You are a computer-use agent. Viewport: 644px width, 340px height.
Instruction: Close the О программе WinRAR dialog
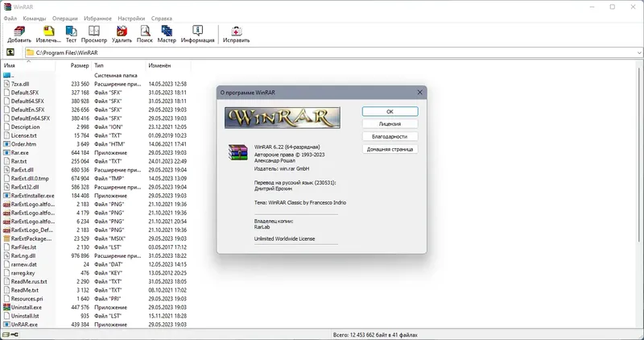[x=419, y=93]
